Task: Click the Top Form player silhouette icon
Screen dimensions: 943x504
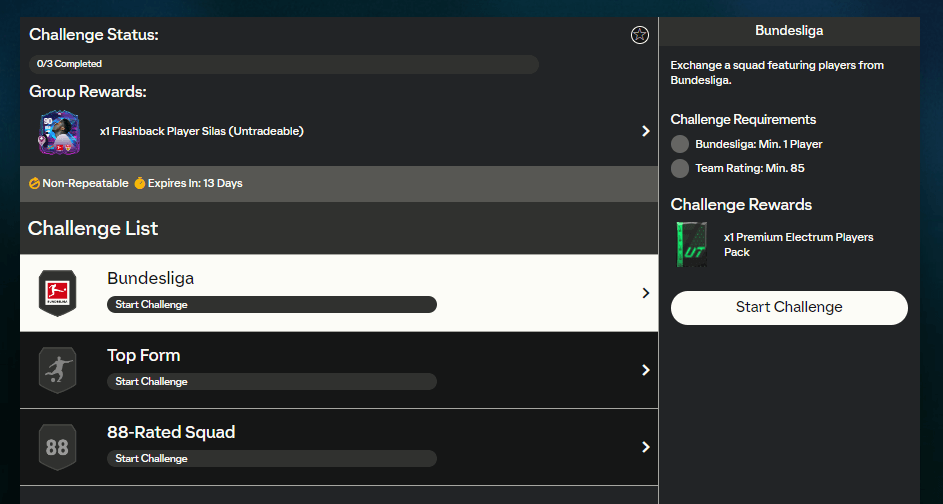Action: click(x=57, y=370)
